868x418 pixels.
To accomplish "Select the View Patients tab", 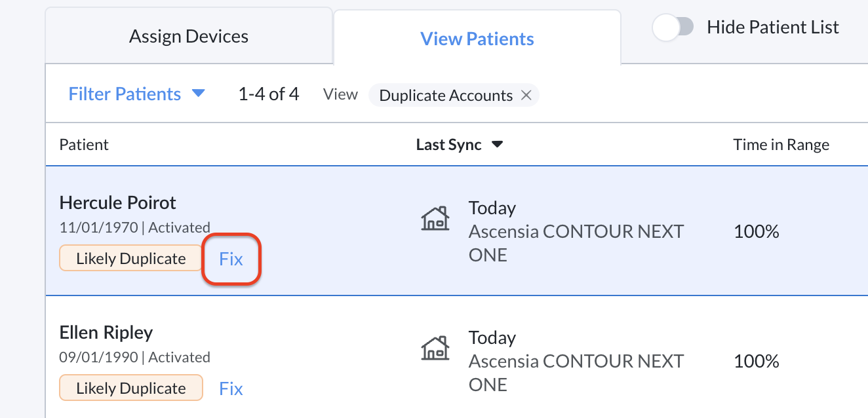I will 477,39.
